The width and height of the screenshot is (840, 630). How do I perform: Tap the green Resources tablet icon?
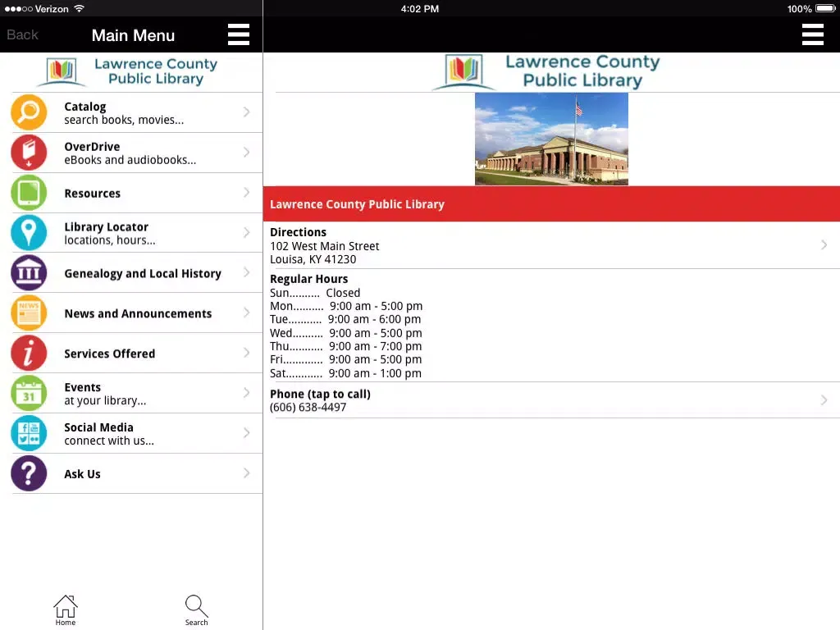click(29, 193)
